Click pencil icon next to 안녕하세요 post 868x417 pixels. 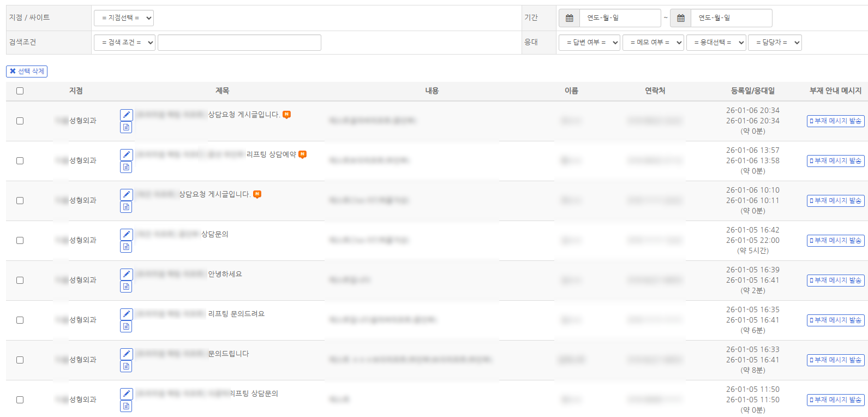[x=126, y=274]
